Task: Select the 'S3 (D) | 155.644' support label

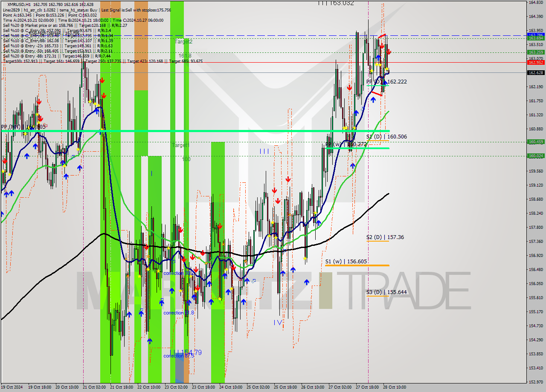Action: click(386, 292)
